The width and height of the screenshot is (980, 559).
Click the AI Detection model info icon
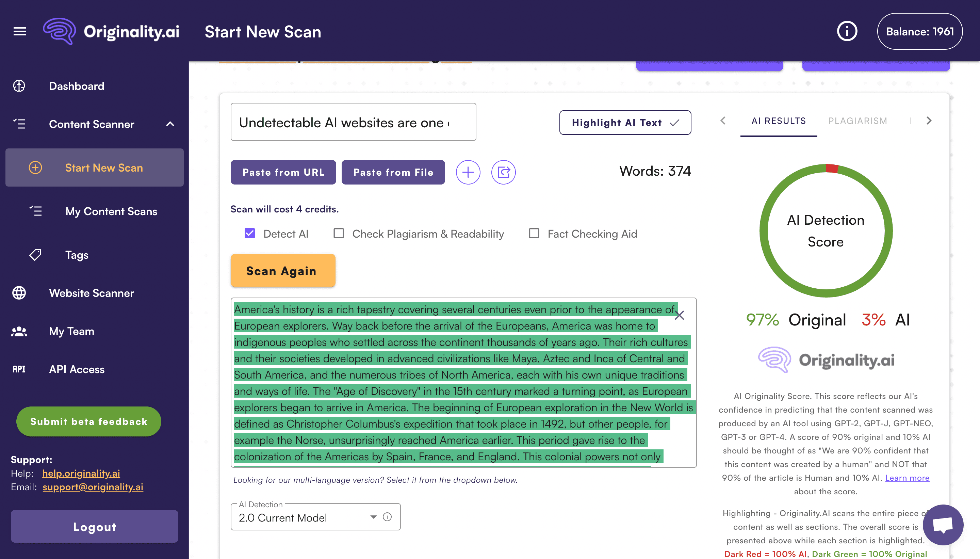pyautogui.click(x=387, y=517)
